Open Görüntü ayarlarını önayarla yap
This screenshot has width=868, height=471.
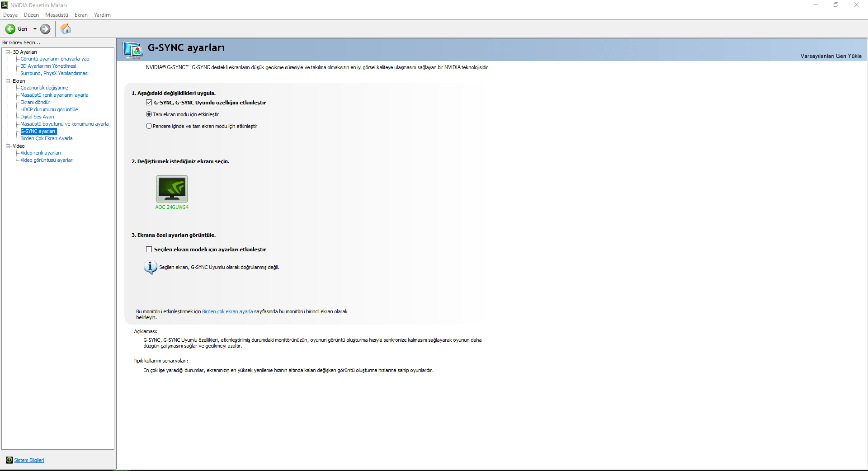tap(55, 59)
